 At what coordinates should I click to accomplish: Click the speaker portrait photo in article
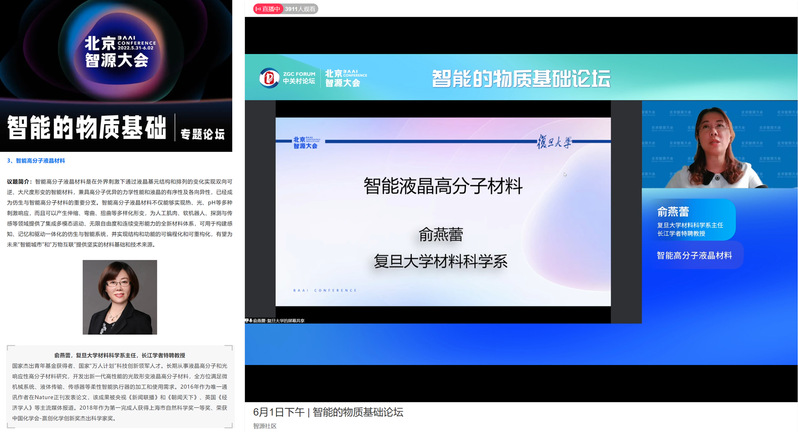point(118,297)
